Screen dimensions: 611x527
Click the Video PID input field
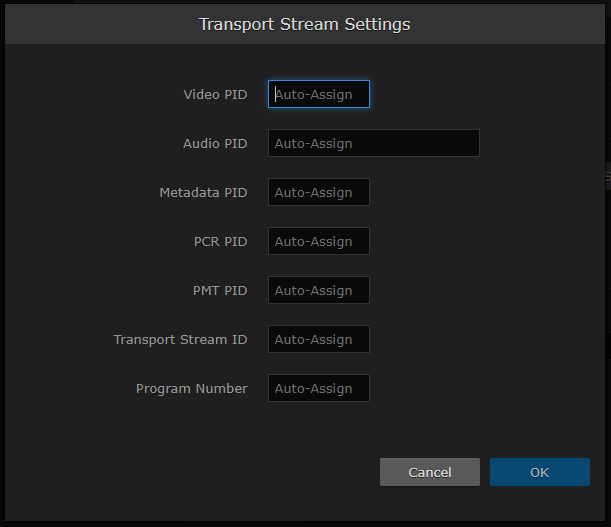click(318, 94)
